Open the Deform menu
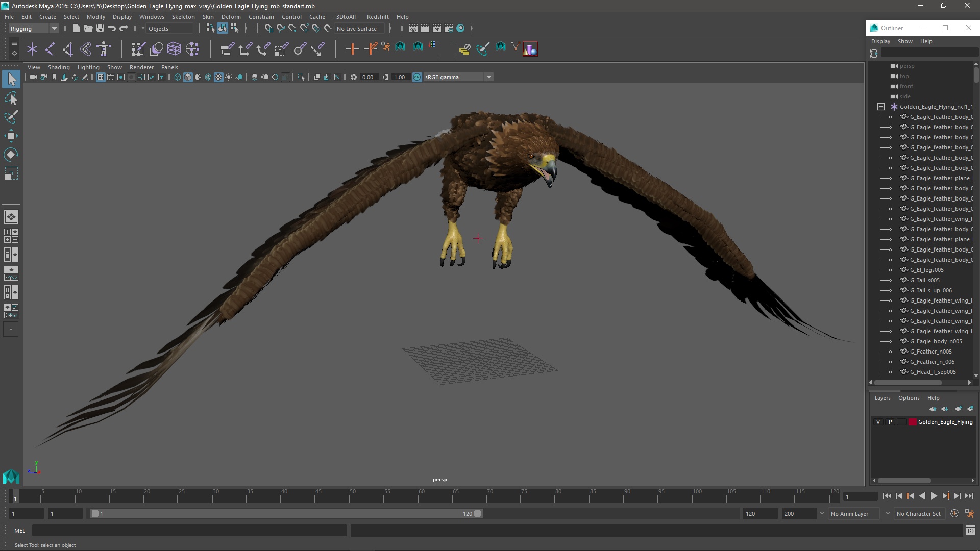The image size is (980, 551). point(231,17)
